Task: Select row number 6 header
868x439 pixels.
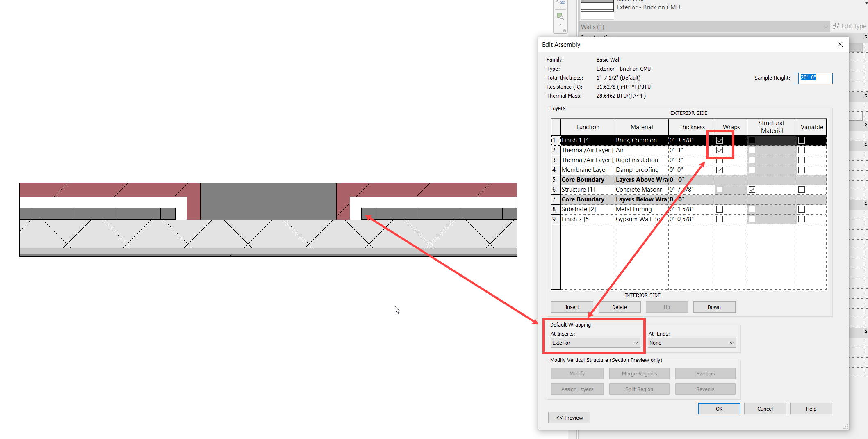Action: pos(556,190)
